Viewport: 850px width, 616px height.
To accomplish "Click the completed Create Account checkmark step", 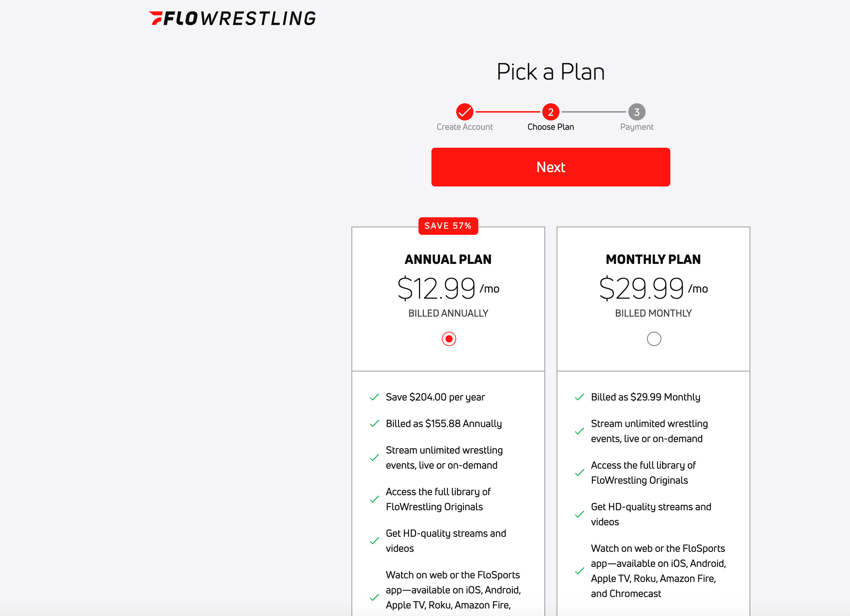I will pos(464,112).
